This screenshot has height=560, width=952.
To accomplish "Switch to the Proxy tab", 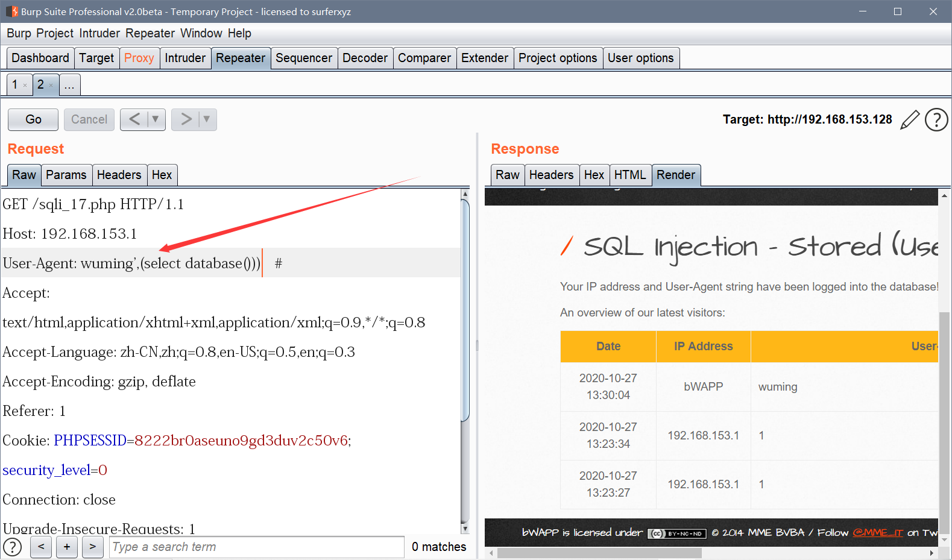I will (139, 58).
